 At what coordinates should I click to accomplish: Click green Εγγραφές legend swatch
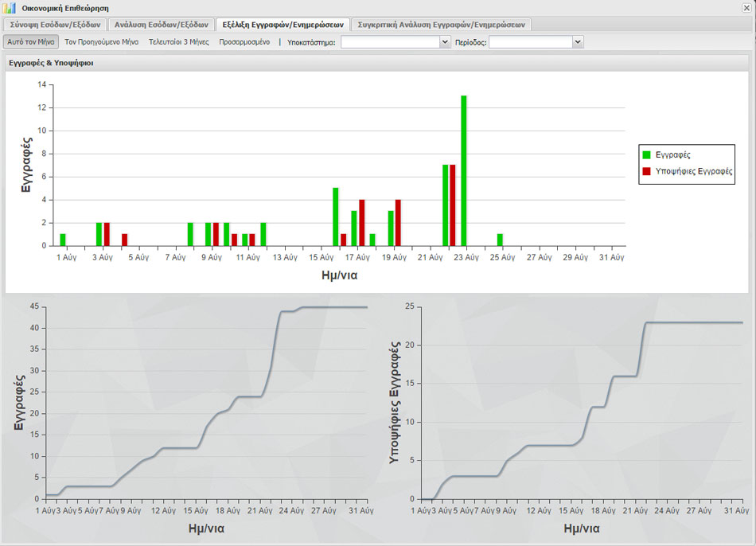pos(647,155)
